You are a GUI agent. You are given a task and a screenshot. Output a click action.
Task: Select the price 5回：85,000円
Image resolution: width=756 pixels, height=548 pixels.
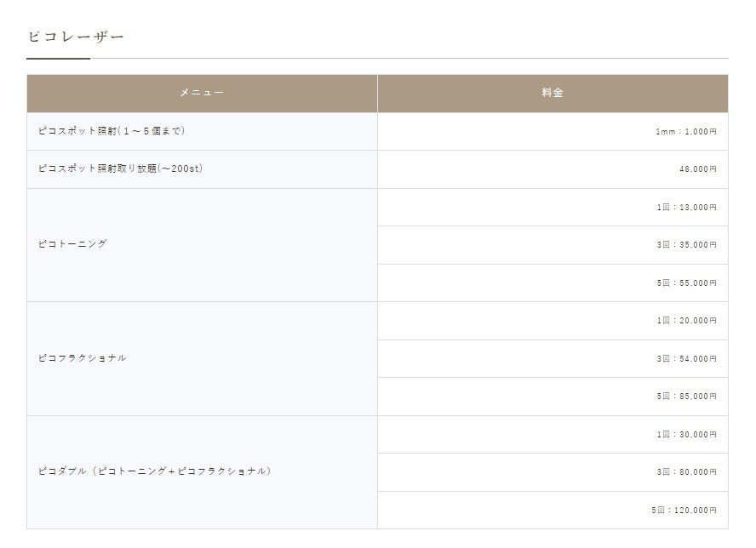(x=686, y=397)
